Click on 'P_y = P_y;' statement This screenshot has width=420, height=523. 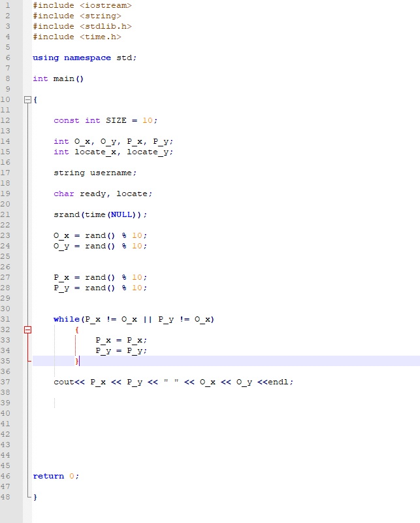(x=121, y=350)
